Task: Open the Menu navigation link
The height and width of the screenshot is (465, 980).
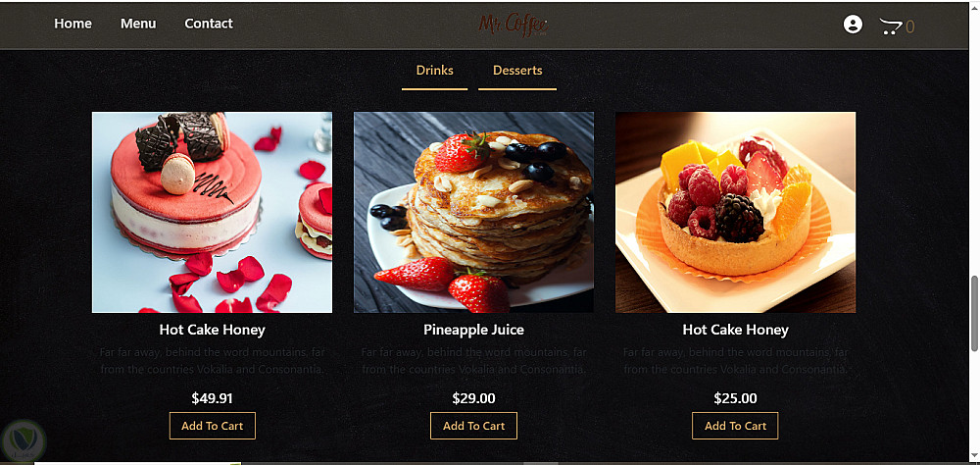Action: pos(138,24)
